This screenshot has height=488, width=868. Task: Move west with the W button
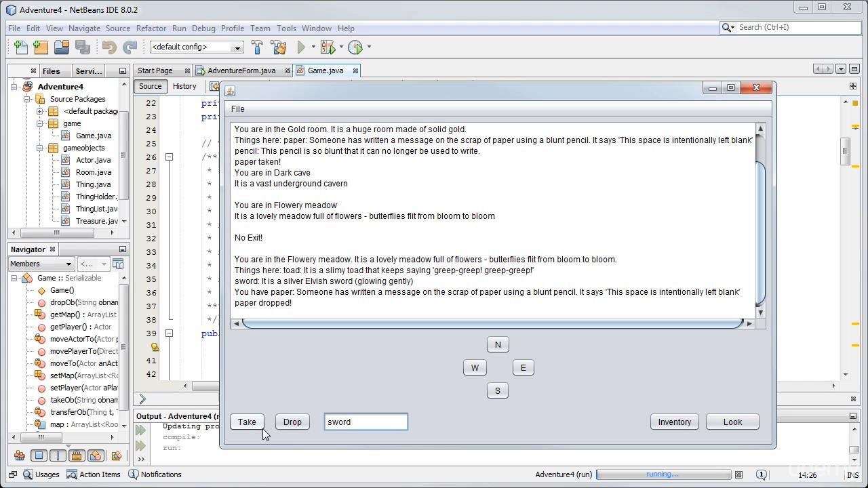tap(475, 367)
